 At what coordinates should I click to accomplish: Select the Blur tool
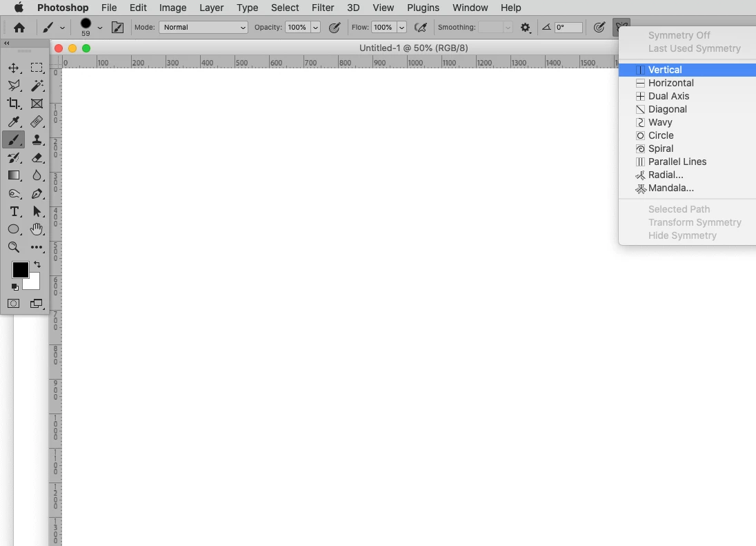(x=37, y=175)
